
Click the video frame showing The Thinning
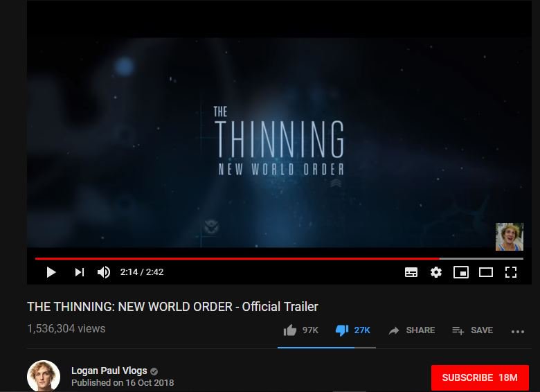pos(279,142)
